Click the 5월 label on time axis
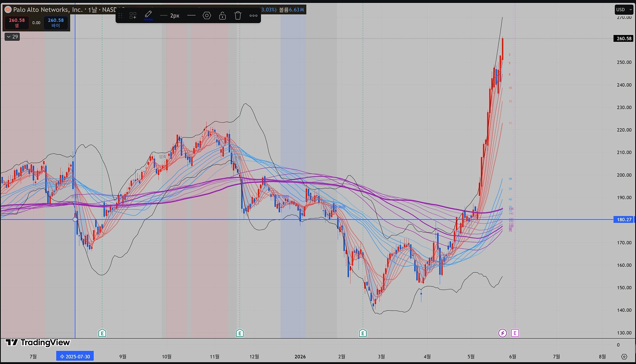This screenshot has height=364, width=636. (471, 356)
